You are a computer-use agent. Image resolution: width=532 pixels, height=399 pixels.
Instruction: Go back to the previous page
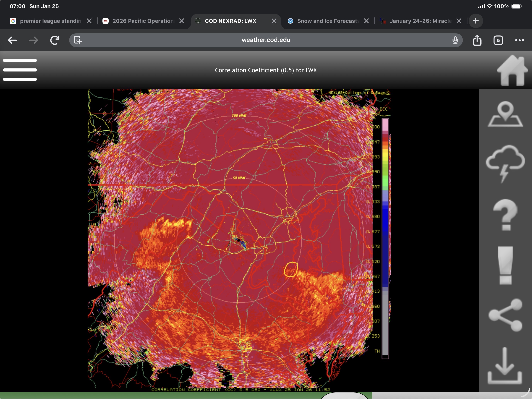(x=12, y=40)
